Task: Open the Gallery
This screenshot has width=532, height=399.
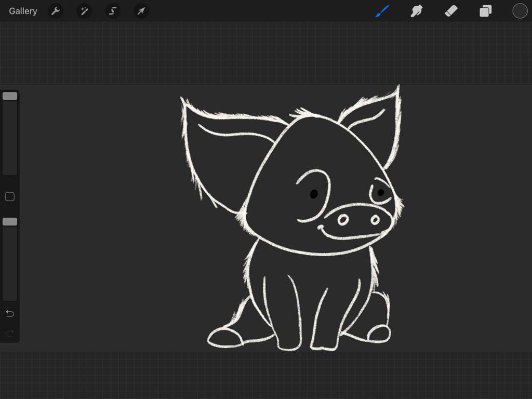Action: tap(23, 11)
